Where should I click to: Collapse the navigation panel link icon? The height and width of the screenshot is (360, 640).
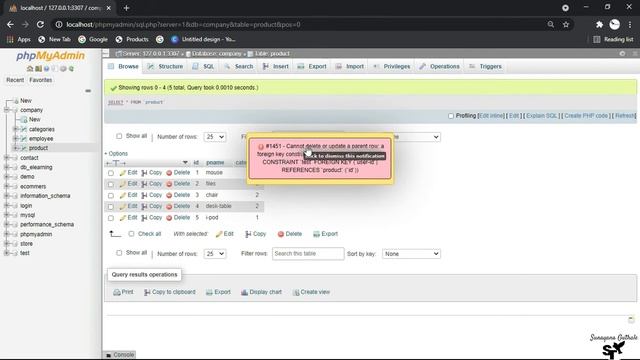(88, 91)
